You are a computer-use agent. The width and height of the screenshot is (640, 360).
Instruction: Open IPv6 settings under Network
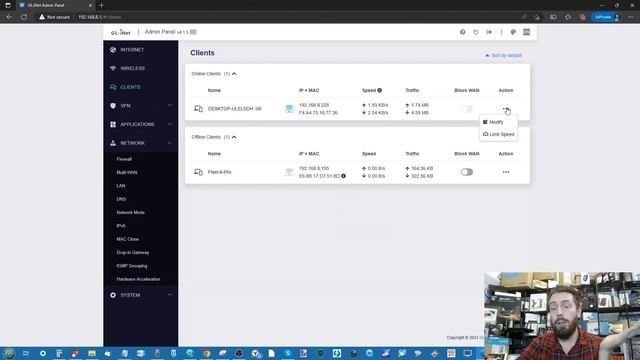click(x=121, y=226)
